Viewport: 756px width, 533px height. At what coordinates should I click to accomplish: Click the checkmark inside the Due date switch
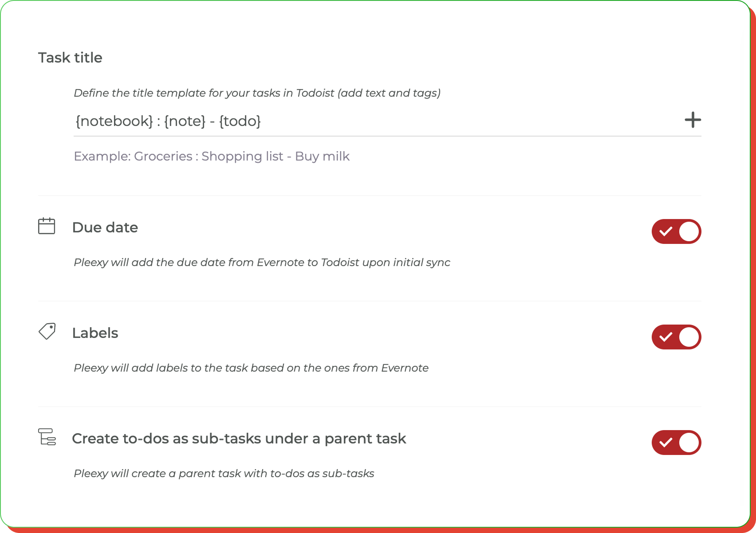(x=665, y=231)
